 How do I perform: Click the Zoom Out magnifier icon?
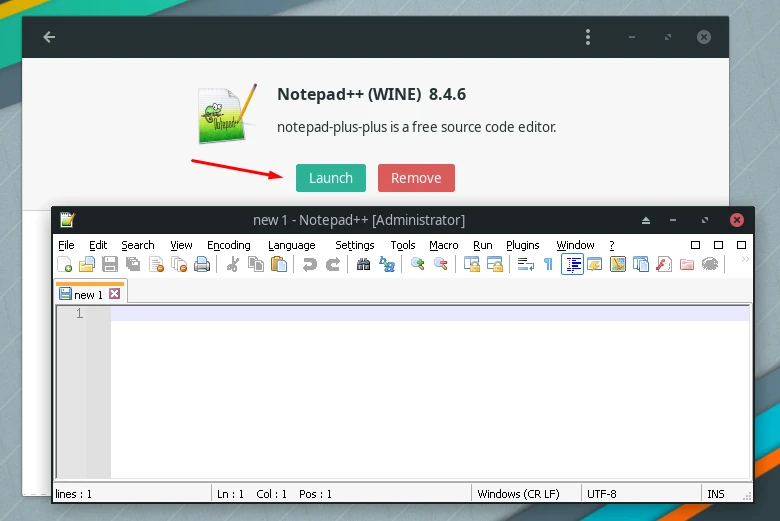pyautogui.click(x=441, y=264)
